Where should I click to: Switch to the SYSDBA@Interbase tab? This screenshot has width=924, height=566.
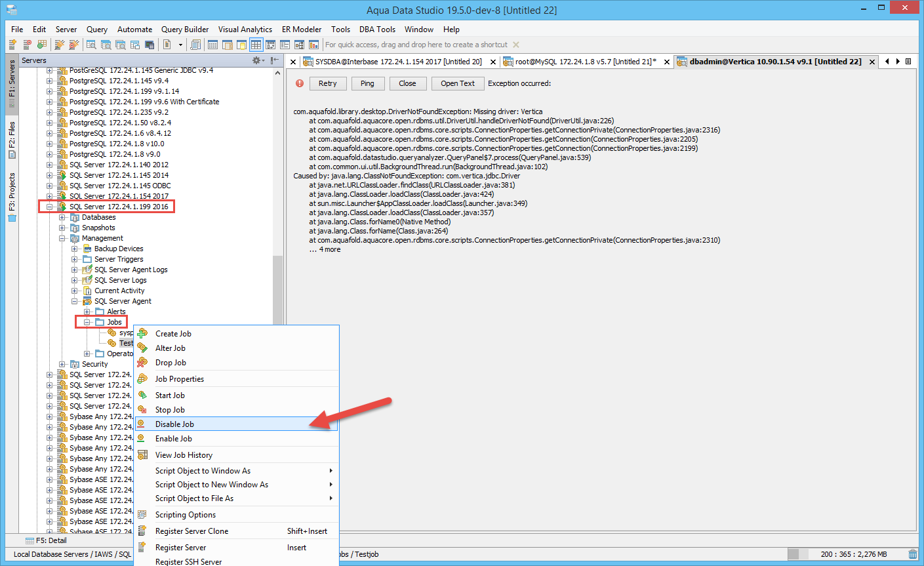398,62
